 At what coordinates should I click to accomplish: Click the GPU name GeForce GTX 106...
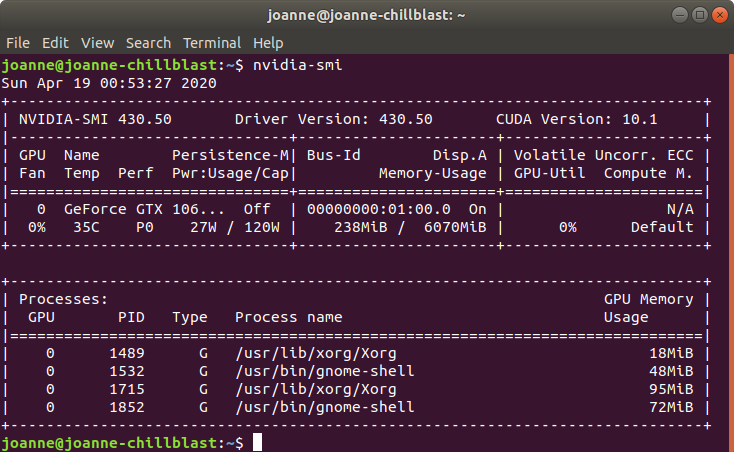[x=144, y=209]
